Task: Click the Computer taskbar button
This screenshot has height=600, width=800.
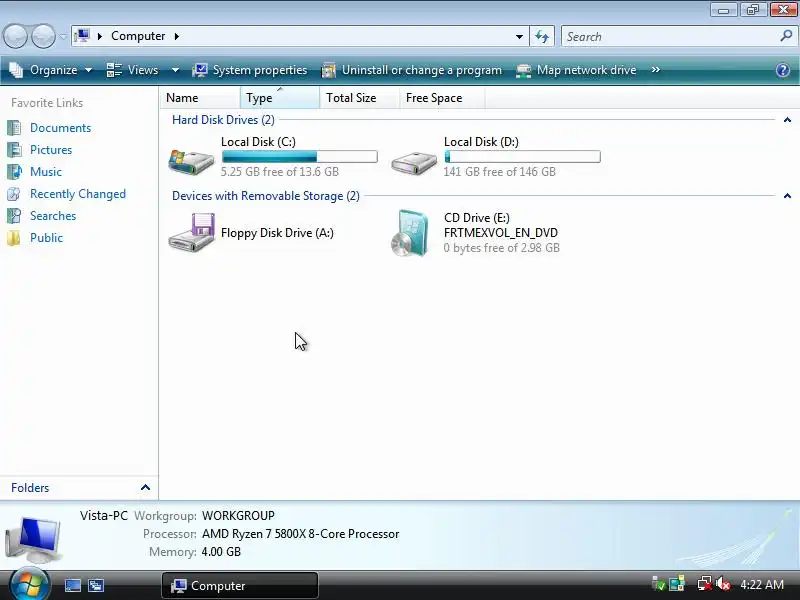Action: tap(240, 586)
